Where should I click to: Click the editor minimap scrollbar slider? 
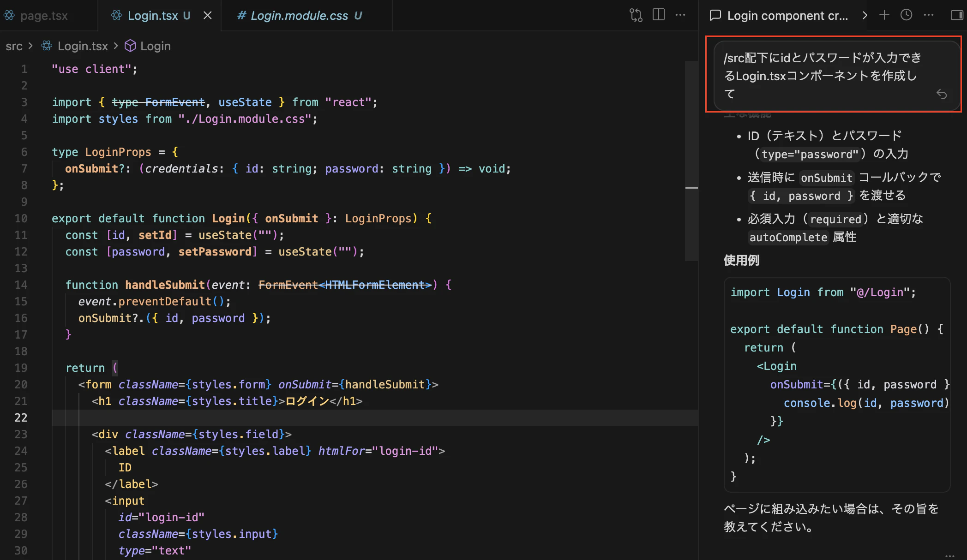[x=691, y=161]
